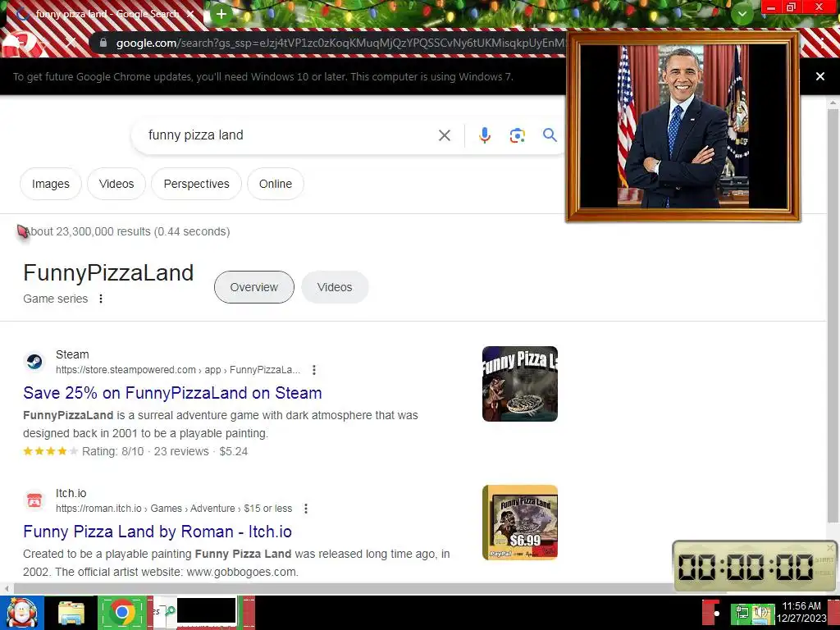This screenshot has height=630, width=840.
Task: Open the network icon in the system tray
Action: (742, 613)
